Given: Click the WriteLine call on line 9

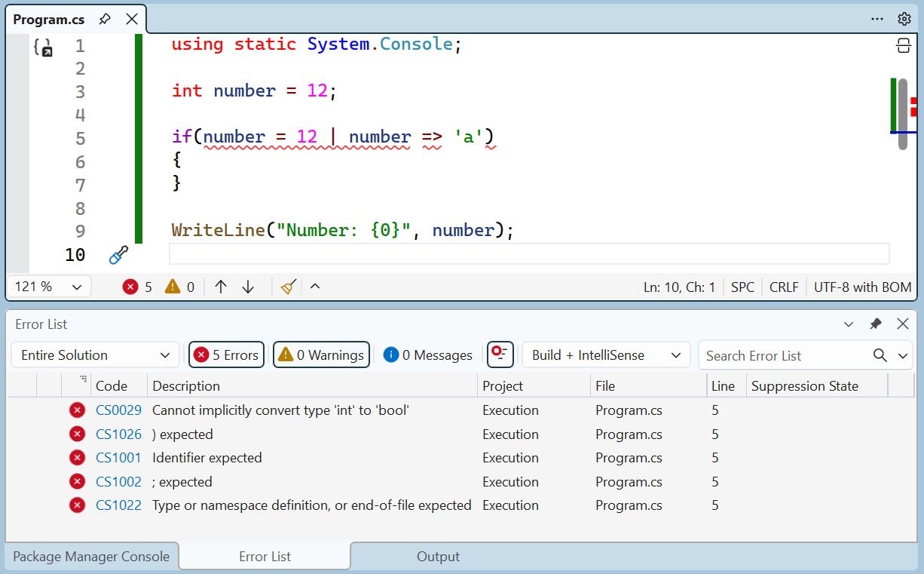Looking at the screenshot, I should click(218, 231).
